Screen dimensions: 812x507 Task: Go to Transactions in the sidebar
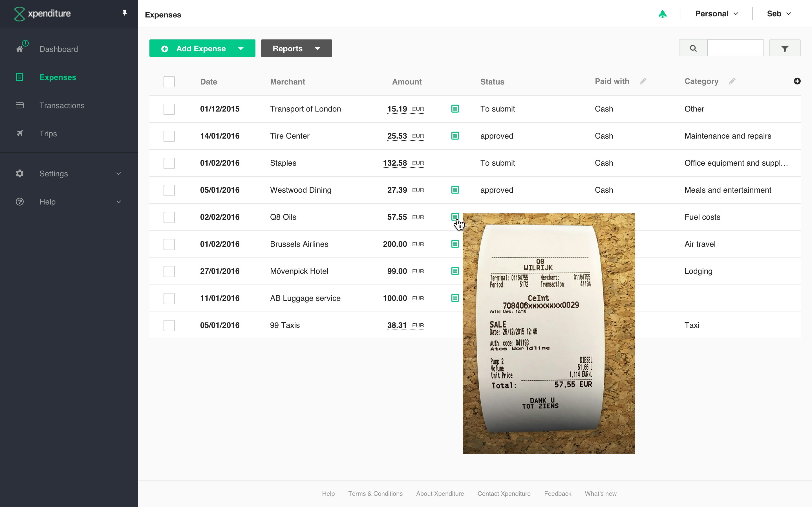coord(62,106)
